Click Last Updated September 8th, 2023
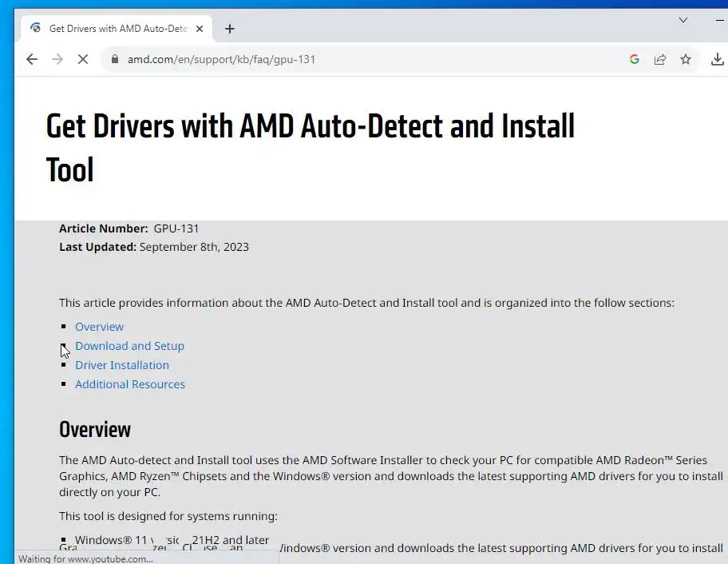Image resolution: width=728 pixels, height=564 pixels. click(154, 247)
